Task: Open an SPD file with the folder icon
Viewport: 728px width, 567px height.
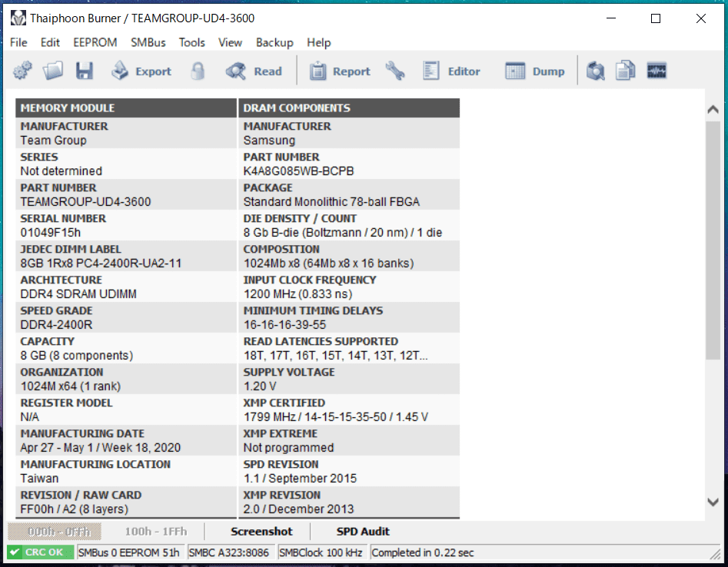Action: point(53,71)
